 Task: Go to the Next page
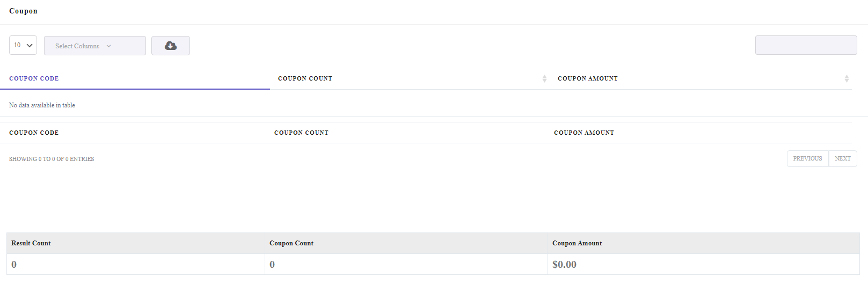(x=843, y=159)
